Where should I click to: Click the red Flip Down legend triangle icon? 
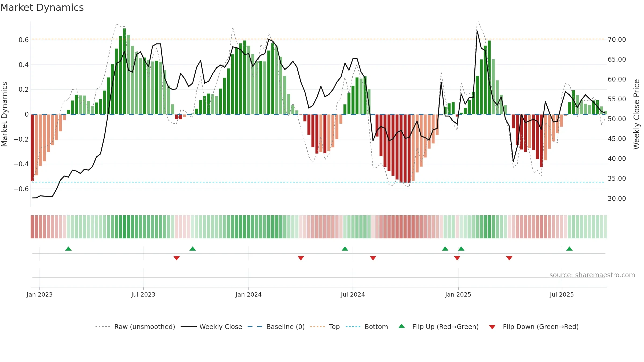pyautogui.click(x=492, y=327)
